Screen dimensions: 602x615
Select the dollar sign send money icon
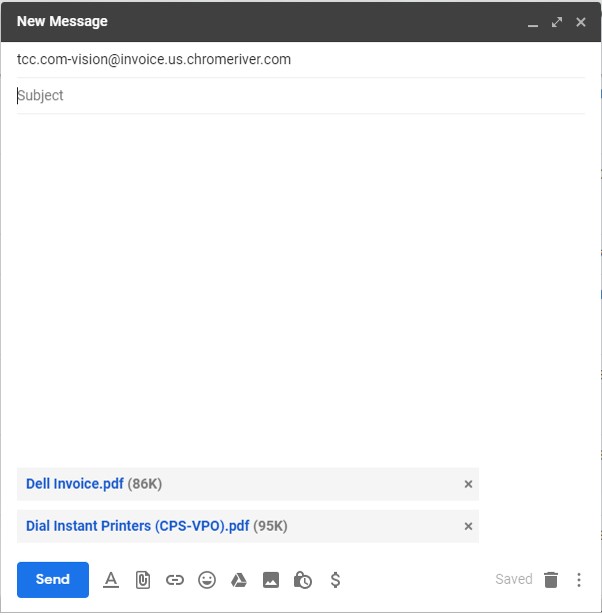[335, 579]
